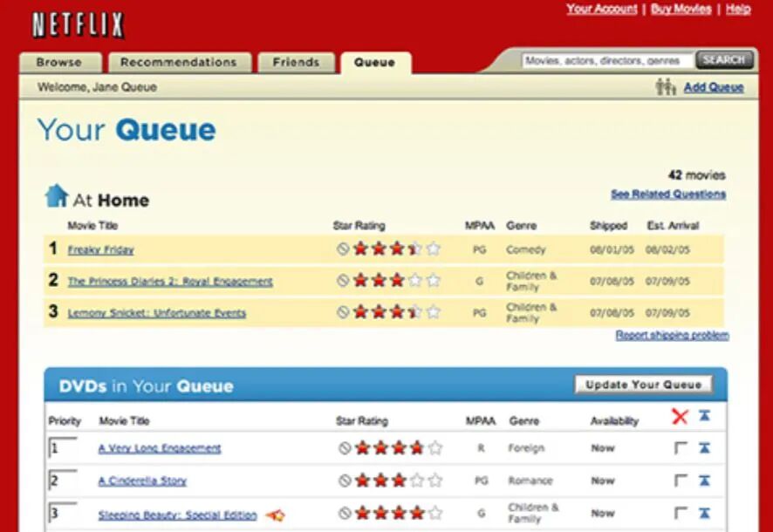Screen dimensions: 773x532
Task: Open Lemony Snicket: Unfortunate Events link
Action: [x=157, y=313]
